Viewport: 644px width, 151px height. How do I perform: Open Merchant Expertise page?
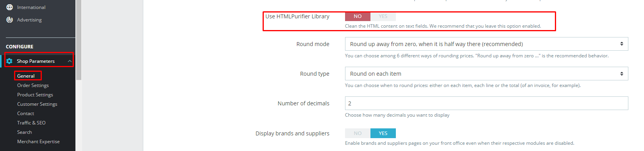click(38, 142)
